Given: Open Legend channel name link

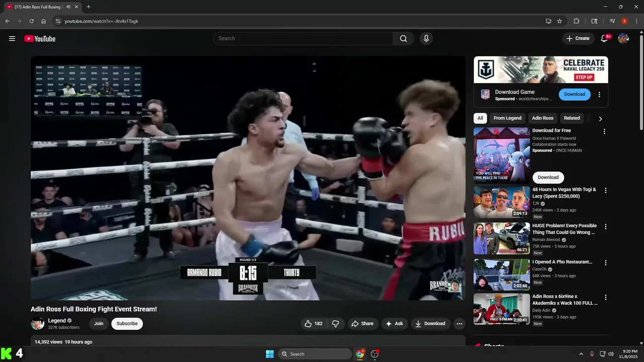Looking at the screenshot, I should (57, 321).
